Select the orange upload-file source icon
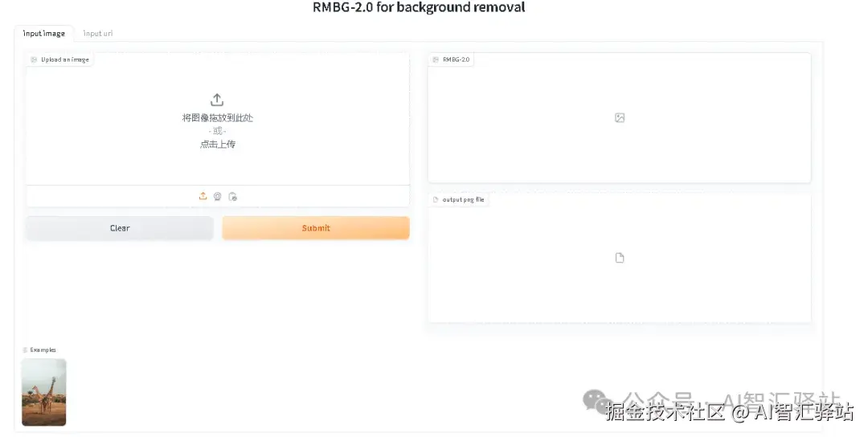Image resolution: width=868 pixels, height=437 pixels. pos(203,196)
